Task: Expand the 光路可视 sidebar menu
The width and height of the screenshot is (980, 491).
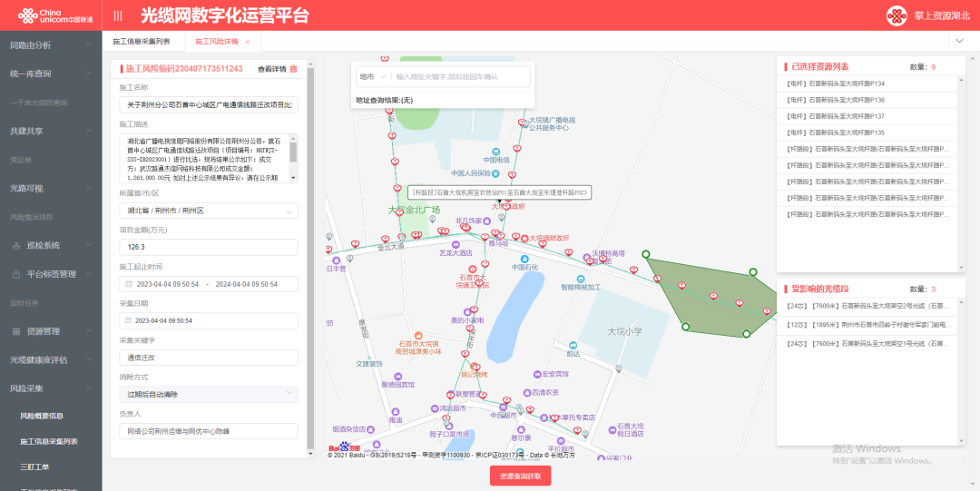Action: [89, 188]
